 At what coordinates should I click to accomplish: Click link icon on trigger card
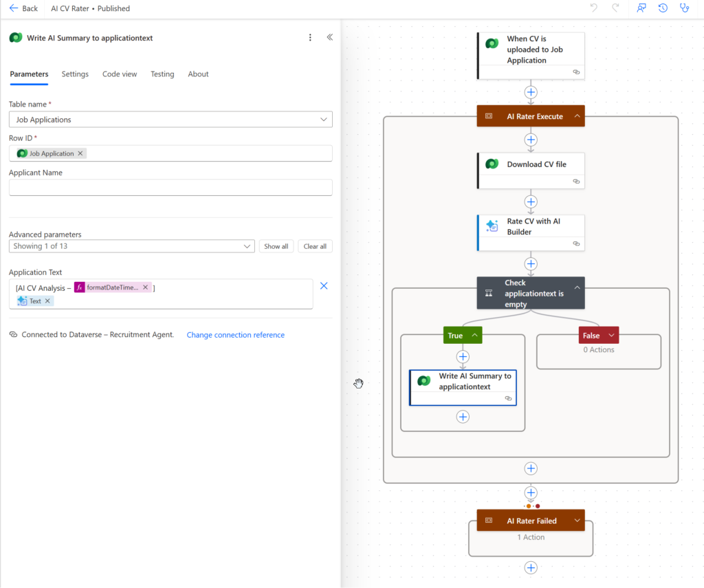coord(576,72)
